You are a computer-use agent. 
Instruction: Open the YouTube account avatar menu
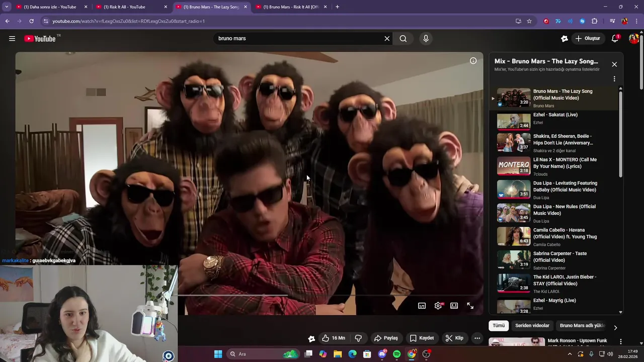click(x=633, y=39)
